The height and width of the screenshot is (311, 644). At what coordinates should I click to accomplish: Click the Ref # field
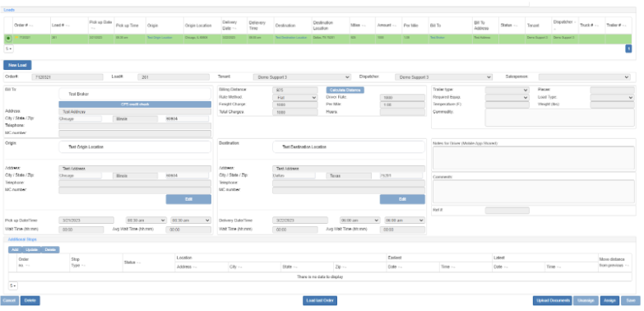coord(507,211)
